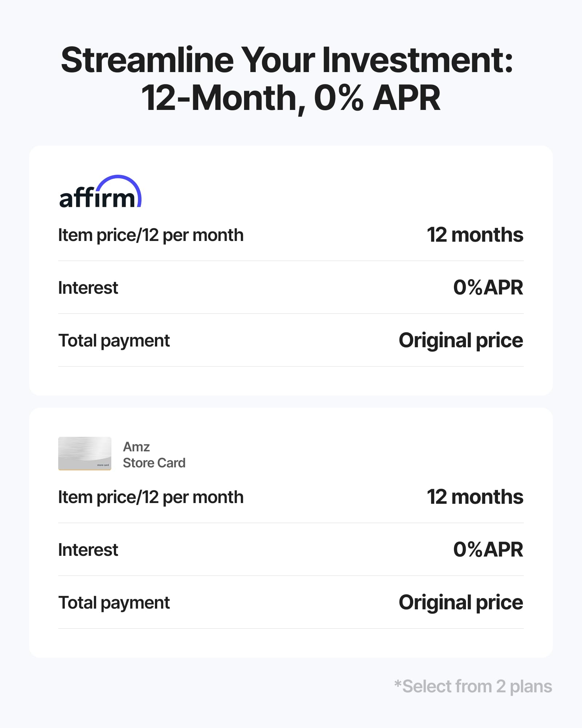582x728 pixels.
Task: Select Store Card's Total payment label
Action: pos(114,603)
